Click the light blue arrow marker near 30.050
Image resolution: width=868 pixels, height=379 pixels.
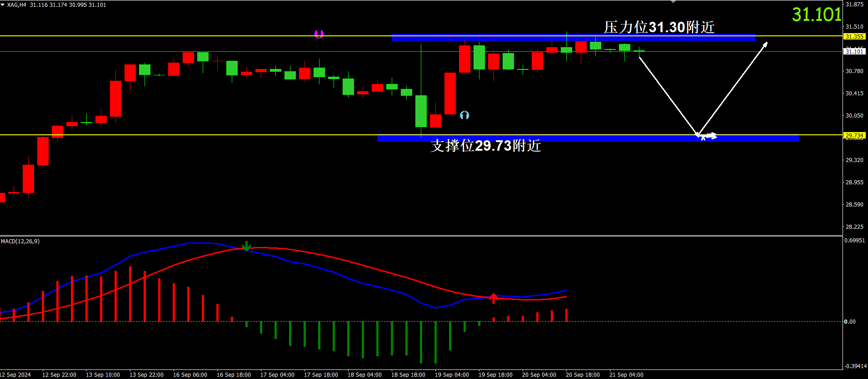click(464, 115)
